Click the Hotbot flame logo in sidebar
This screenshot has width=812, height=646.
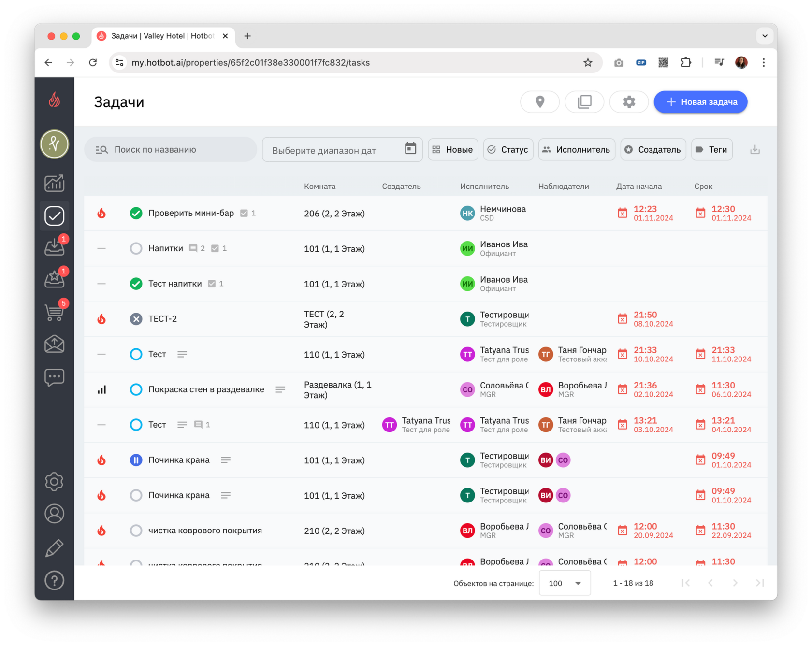click(54, 100)
